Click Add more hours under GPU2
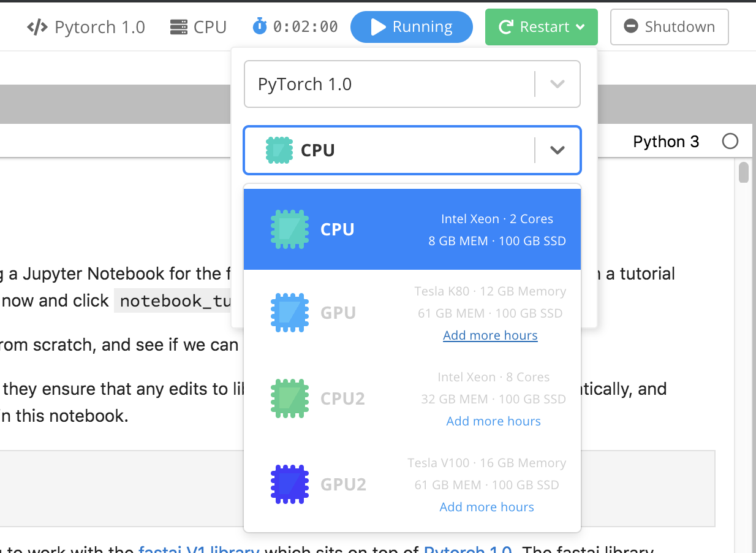This screenshot has width=756, height=553. 486,507
